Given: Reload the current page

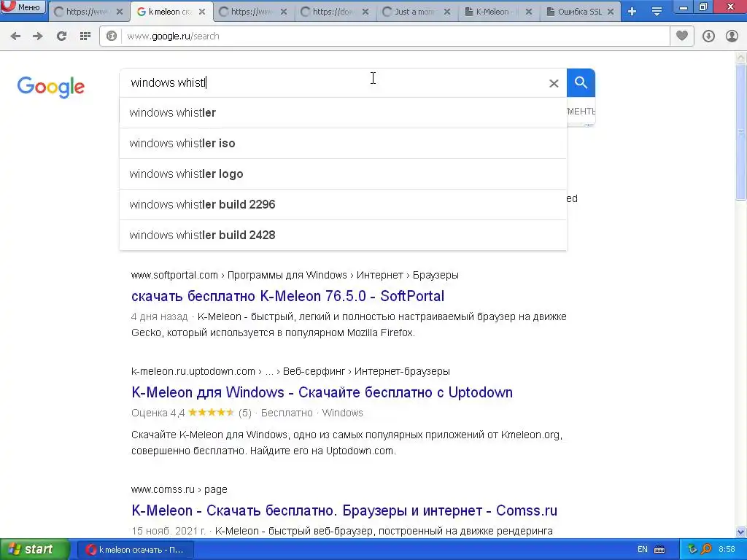Looking at the screenshot, I should coord(61,36).
